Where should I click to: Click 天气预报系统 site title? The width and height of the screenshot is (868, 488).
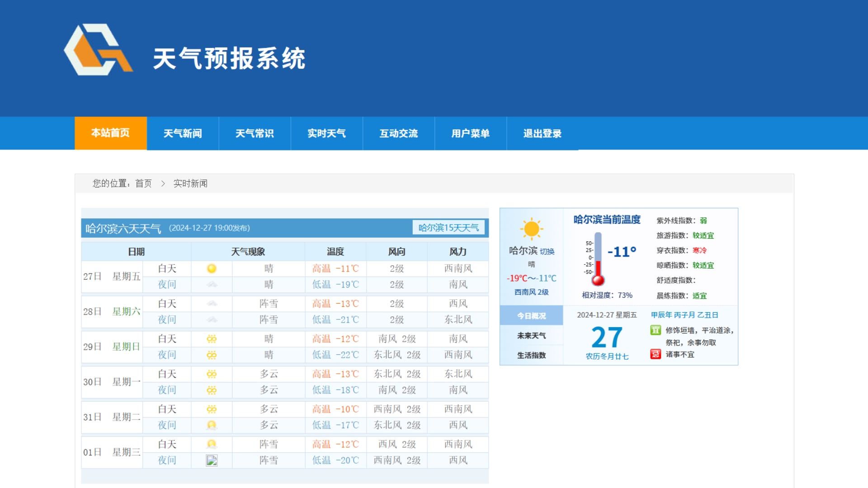pos(229,59)
